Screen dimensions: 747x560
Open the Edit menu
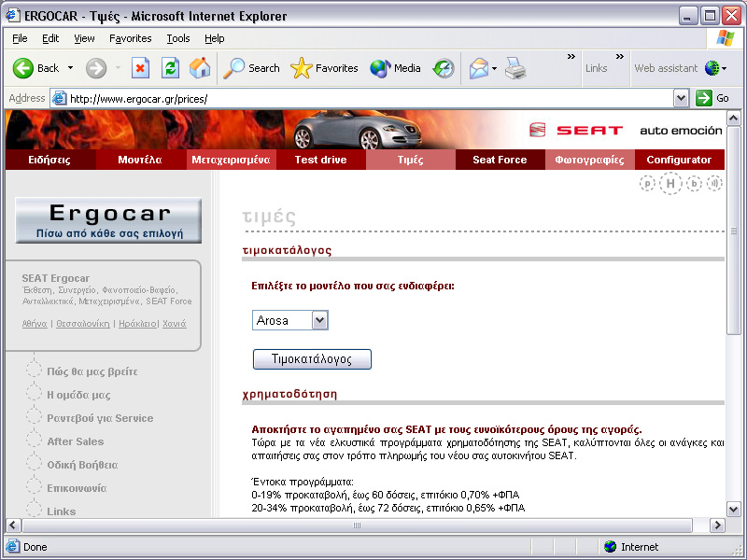tap(50, 38)
